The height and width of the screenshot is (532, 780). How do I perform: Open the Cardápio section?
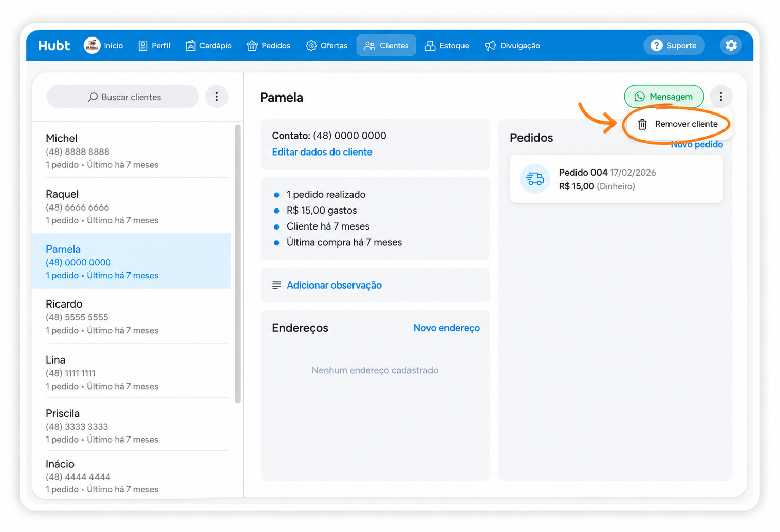209,46
